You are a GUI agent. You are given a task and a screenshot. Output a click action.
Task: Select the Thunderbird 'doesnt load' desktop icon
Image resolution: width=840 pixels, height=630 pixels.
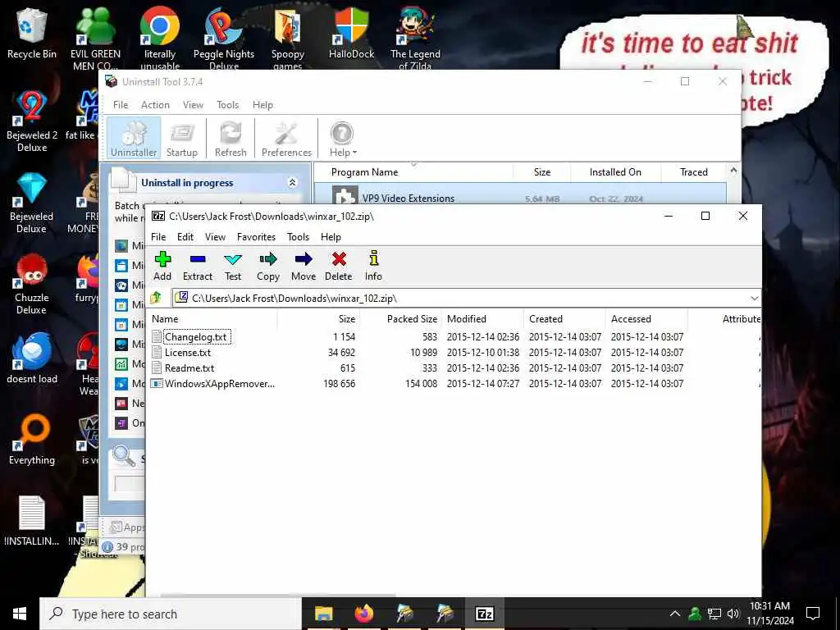[x=32, y=358]
